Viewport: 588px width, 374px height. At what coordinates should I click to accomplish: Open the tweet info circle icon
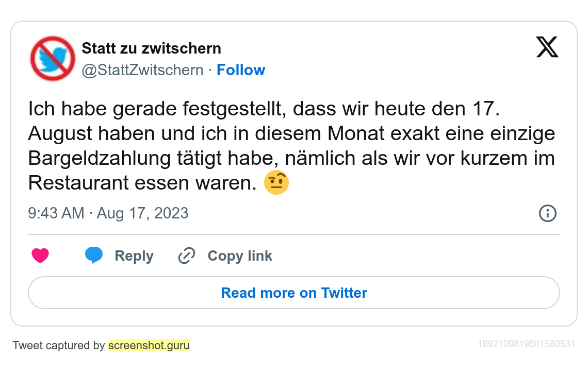pos(547,213)
